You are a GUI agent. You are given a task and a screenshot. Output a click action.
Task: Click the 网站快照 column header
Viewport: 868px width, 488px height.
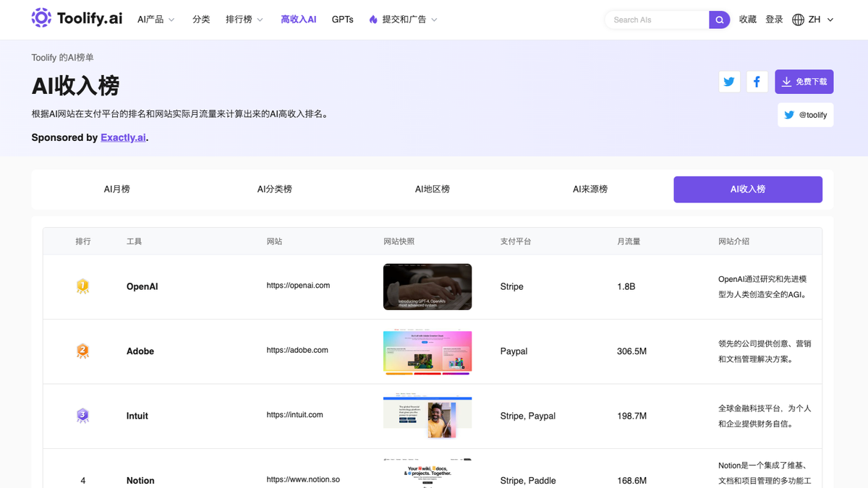tap(399, 241)
